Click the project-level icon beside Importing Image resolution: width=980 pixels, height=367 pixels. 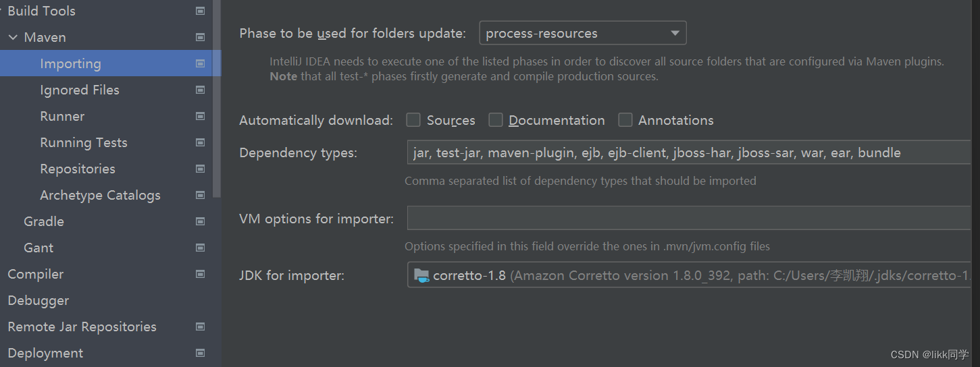[x=200, y=63]
